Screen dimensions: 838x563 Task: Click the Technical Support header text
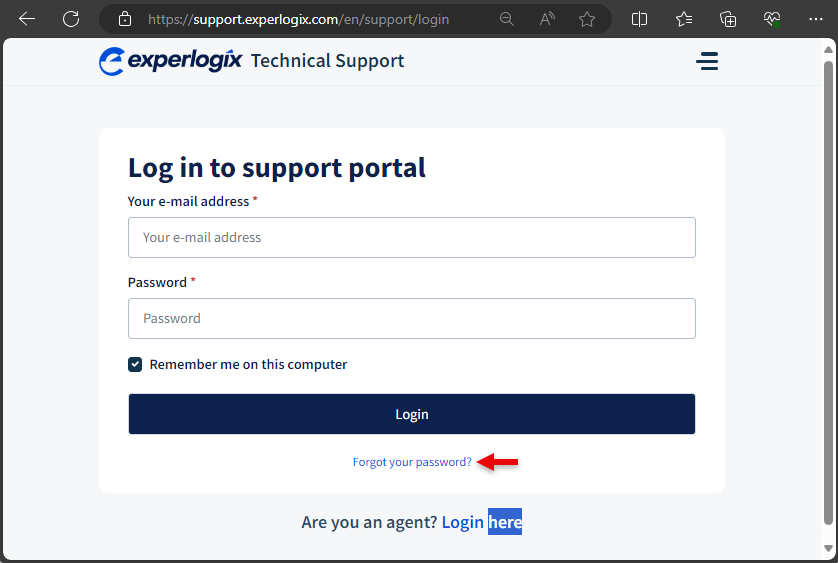328,61
